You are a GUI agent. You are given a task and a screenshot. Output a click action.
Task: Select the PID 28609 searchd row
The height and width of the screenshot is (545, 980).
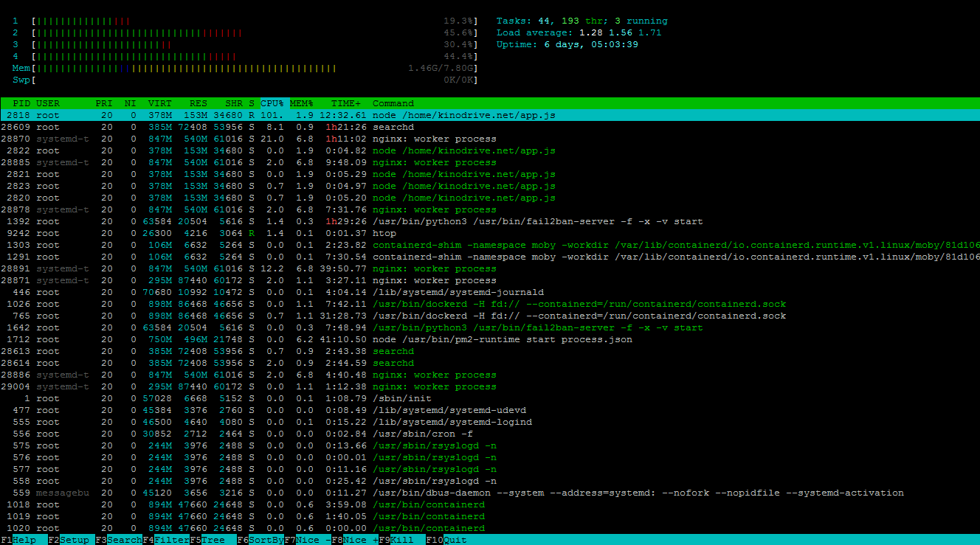[x=490, y=127]
